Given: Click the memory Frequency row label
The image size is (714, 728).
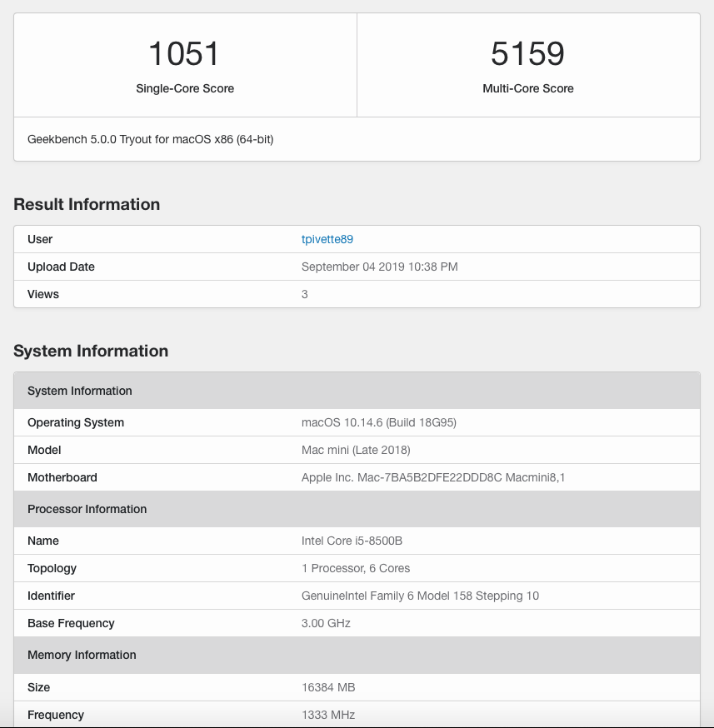Looking at the screenshot, I should [56, 715].
